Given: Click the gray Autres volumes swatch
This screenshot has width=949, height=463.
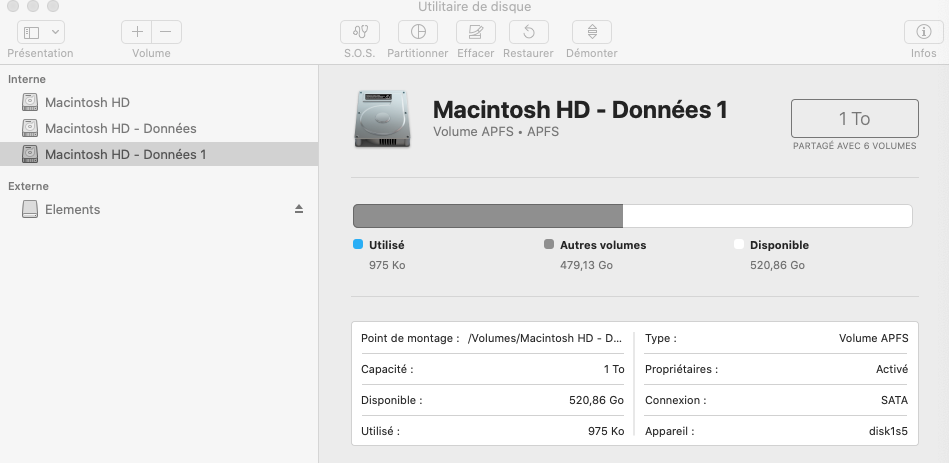Looking at the screenshot, I should tap(549, 244).
